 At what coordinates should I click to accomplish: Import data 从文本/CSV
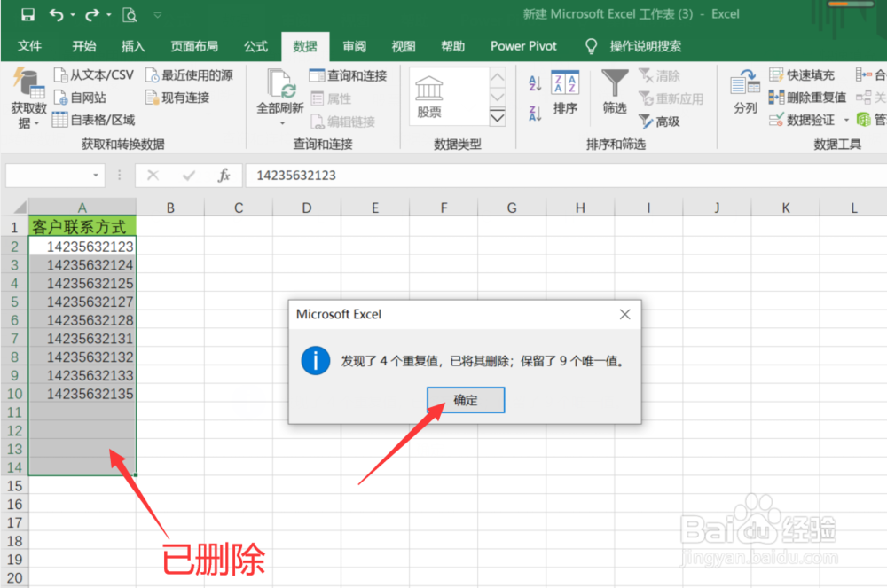[94, 75]
